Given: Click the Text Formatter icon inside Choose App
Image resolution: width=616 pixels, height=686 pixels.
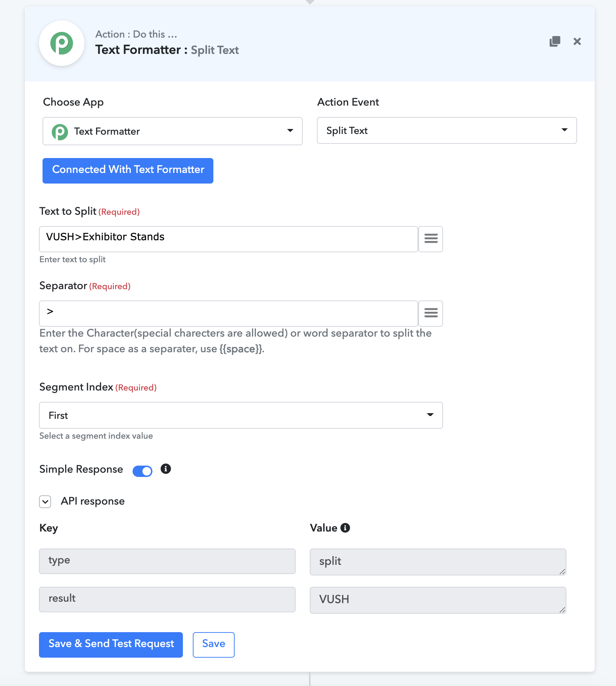Looking at the screenshot, I should click(60, 132).
